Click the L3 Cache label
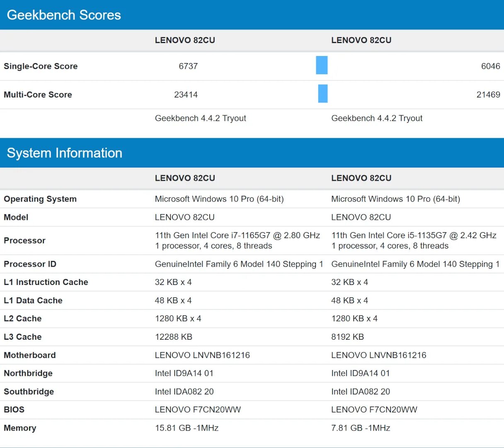The height and width of the screenshot is (448, 504). click(23, 337)
